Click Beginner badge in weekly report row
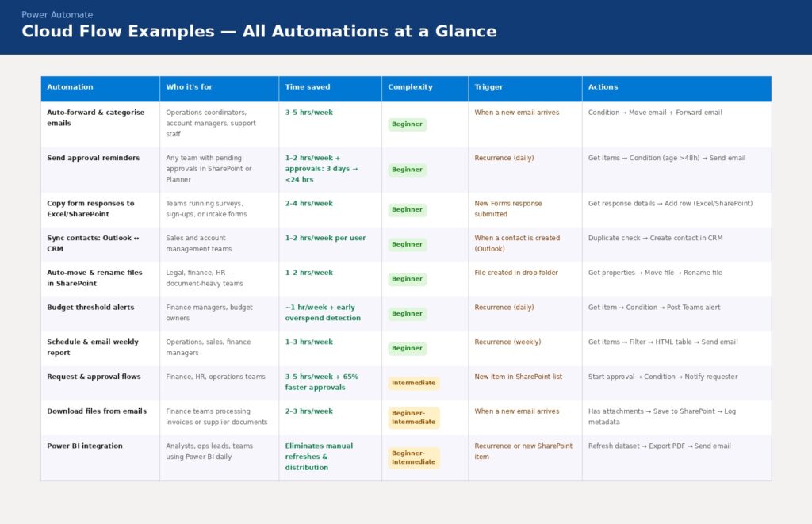 click(x=407, y=349)
